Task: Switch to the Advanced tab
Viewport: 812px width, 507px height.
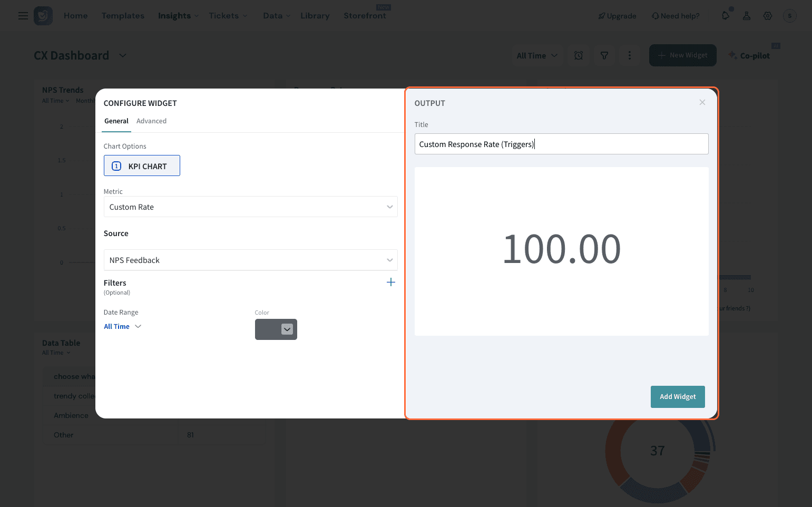Action: [151, 121]
